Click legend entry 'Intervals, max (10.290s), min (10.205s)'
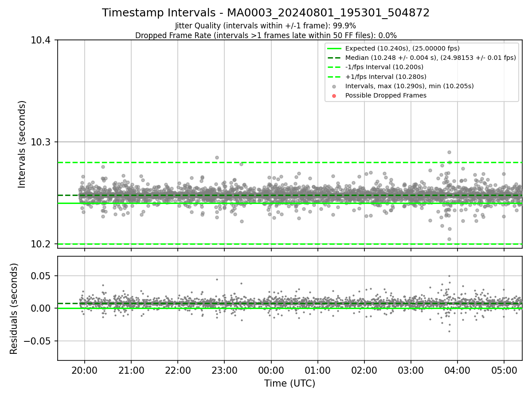532x399 pixels. pyautogui.click(x=409, y=86)
